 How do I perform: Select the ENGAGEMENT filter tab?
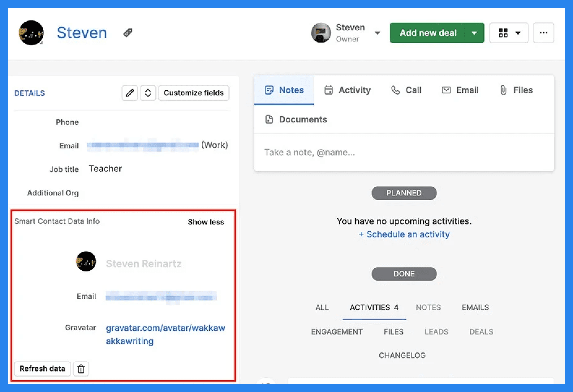[337, 332]
